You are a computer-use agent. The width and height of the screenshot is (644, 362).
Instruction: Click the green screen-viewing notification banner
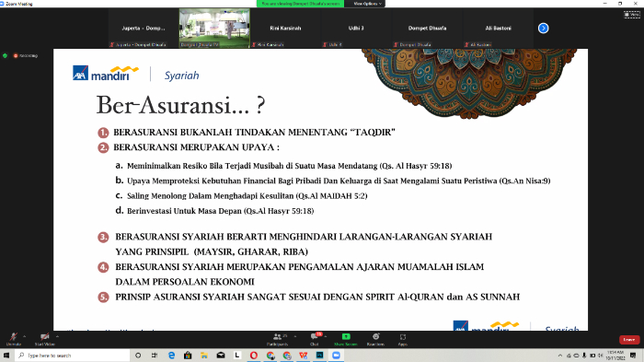(300, 4)
